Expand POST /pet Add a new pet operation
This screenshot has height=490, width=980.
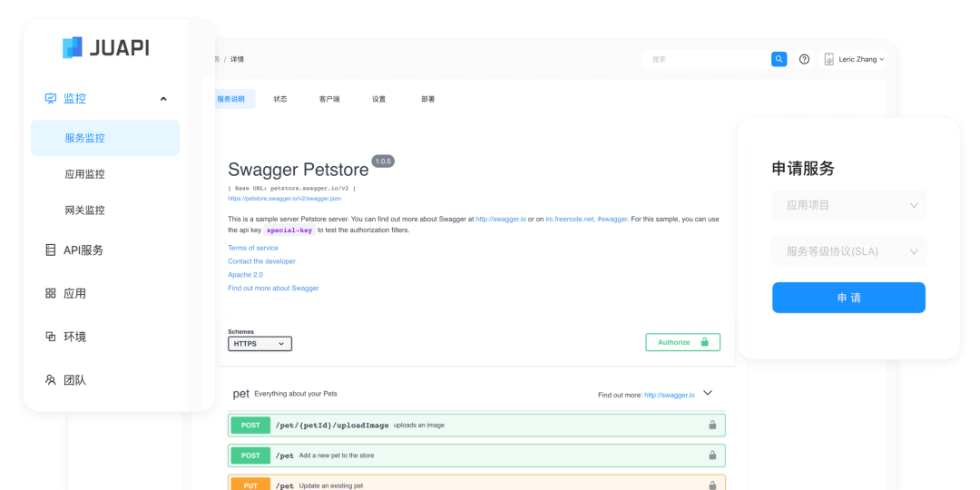(x=477, y=455)
